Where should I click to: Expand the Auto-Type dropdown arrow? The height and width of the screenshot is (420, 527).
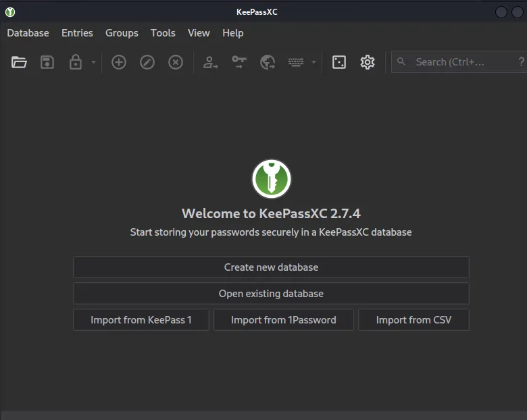coord(313,62)
